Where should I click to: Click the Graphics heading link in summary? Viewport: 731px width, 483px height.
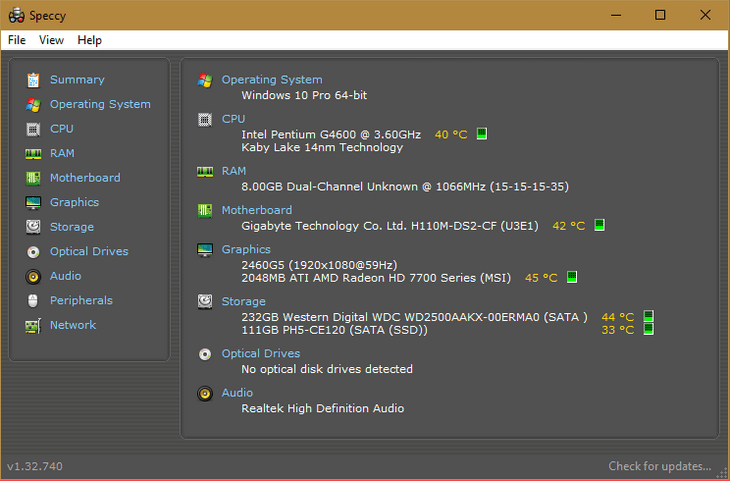(x=246, y=249)
